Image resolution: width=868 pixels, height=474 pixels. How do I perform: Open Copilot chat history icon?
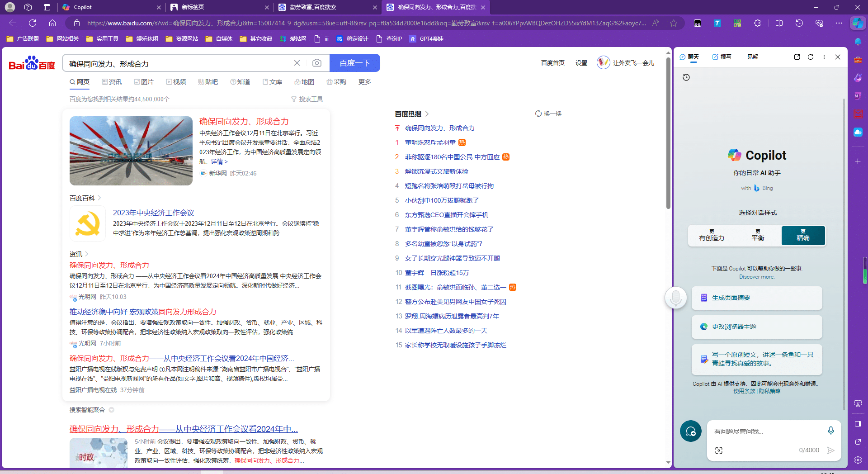tap(686, 77)
